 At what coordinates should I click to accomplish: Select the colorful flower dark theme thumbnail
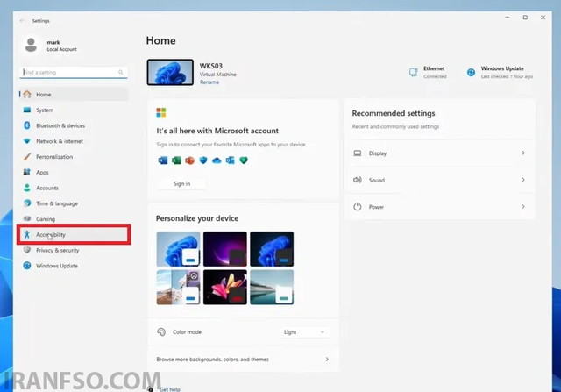[225, 287]
